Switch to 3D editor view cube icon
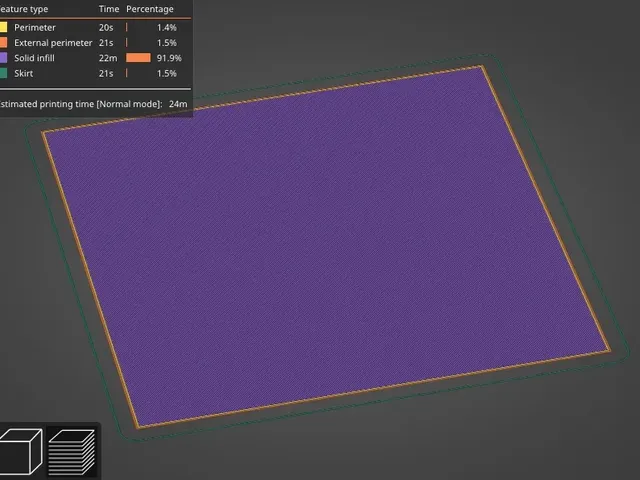Viewport: 640px width, 480px height. pyautogui.click(x=21, y=451)
